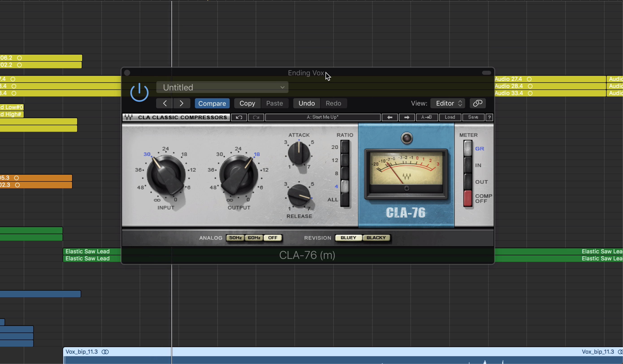Click the Copy settings button

point(247,103)
